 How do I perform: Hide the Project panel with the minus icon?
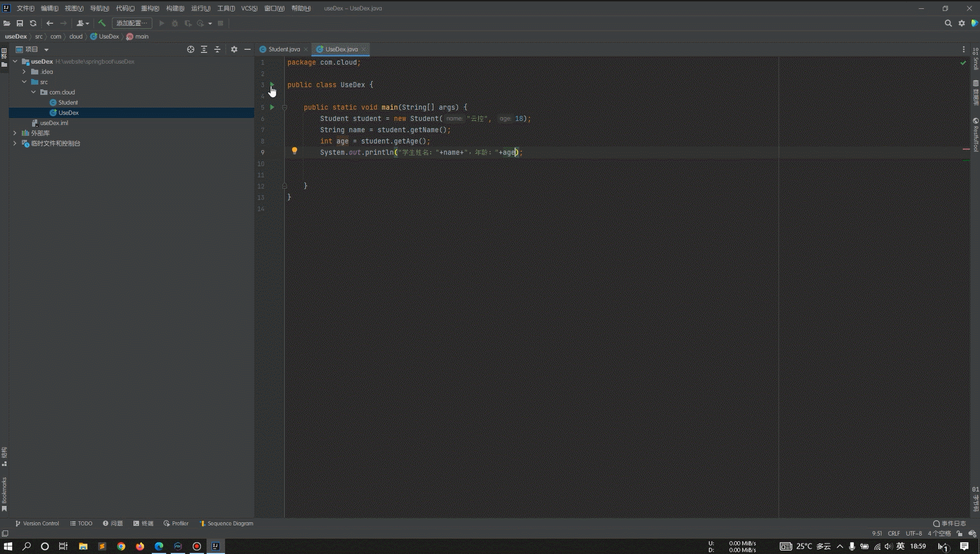pos(247,49)
